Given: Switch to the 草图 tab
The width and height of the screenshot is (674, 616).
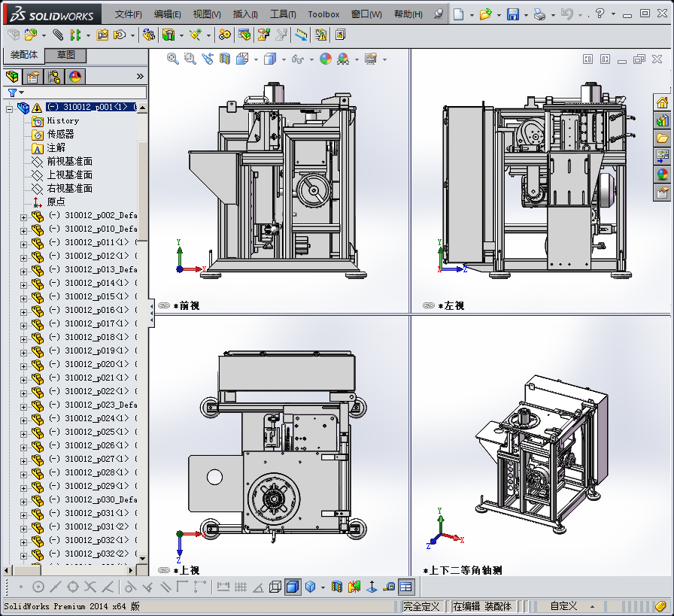Looking at the screenshot, I should [65, 55].
